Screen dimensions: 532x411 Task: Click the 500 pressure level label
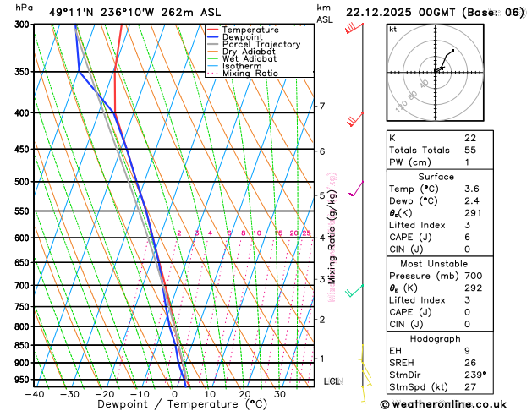click(24, 182)
